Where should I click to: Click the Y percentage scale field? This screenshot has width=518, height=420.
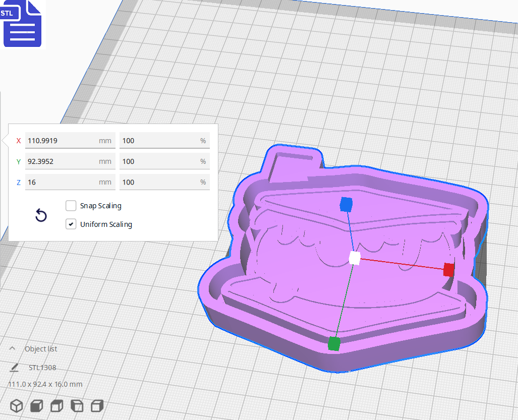[164, 161]
